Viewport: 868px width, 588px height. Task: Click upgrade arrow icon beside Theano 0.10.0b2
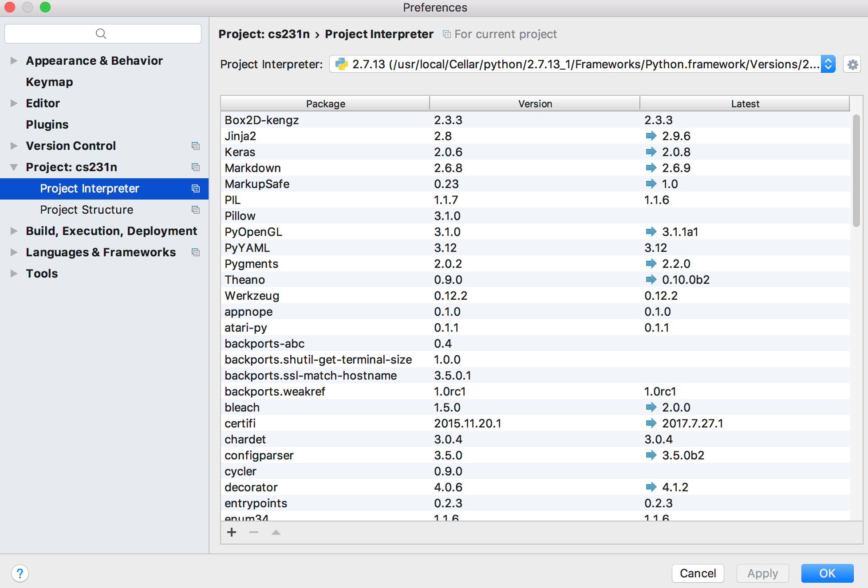(x=651, y=280)
